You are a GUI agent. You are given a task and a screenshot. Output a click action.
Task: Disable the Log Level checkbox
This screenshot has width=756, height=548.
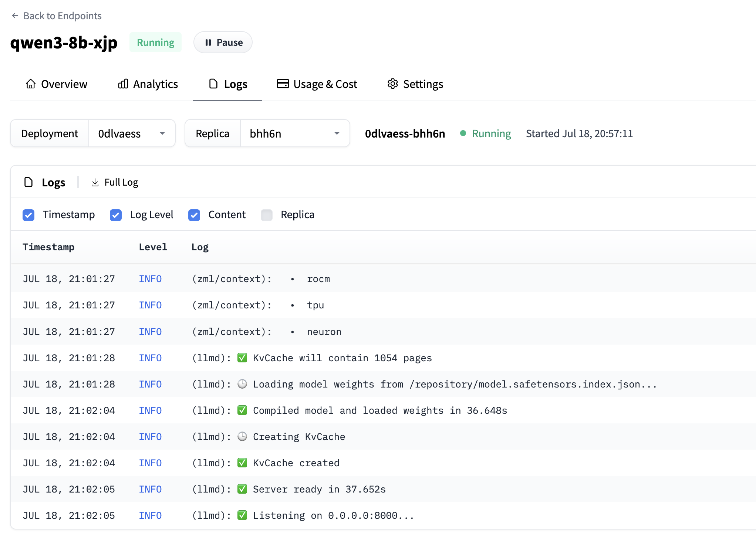pos(116,215)
